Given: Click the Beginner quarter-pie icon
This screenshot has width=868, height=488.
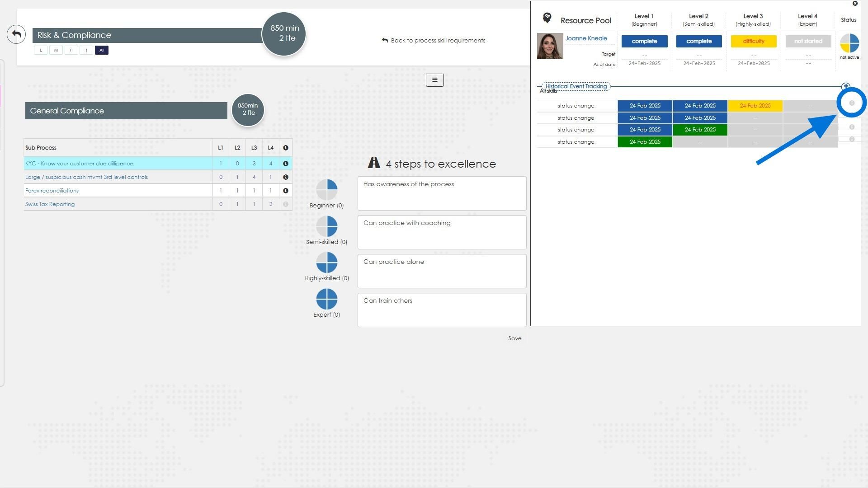Looking at the screenshot, I should (x=326, y=190).
